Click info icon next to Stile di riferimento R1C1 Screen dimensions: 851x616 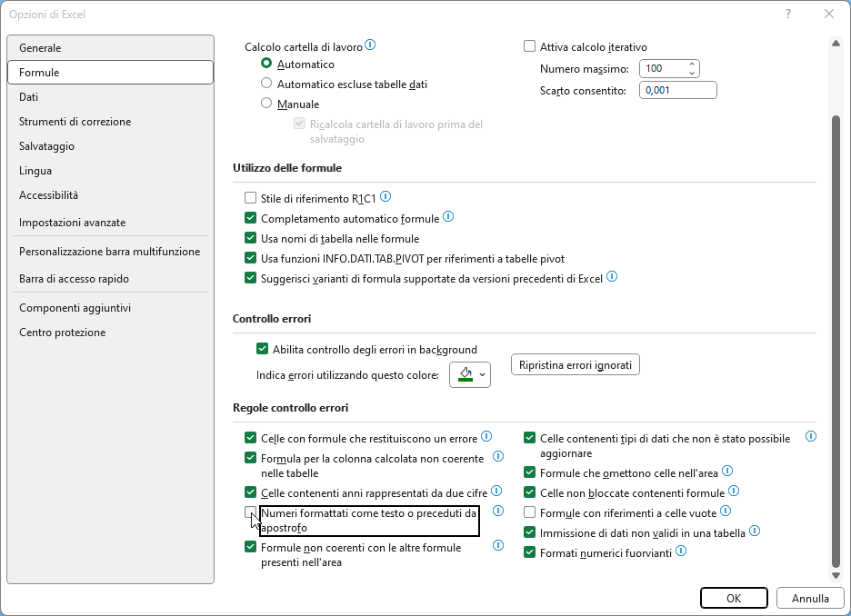385,196
